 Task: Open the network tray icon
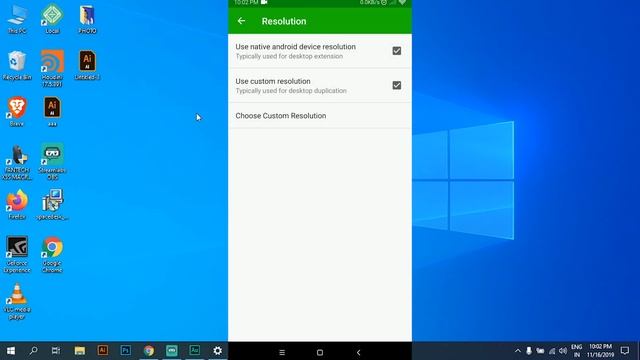[552, 351]
